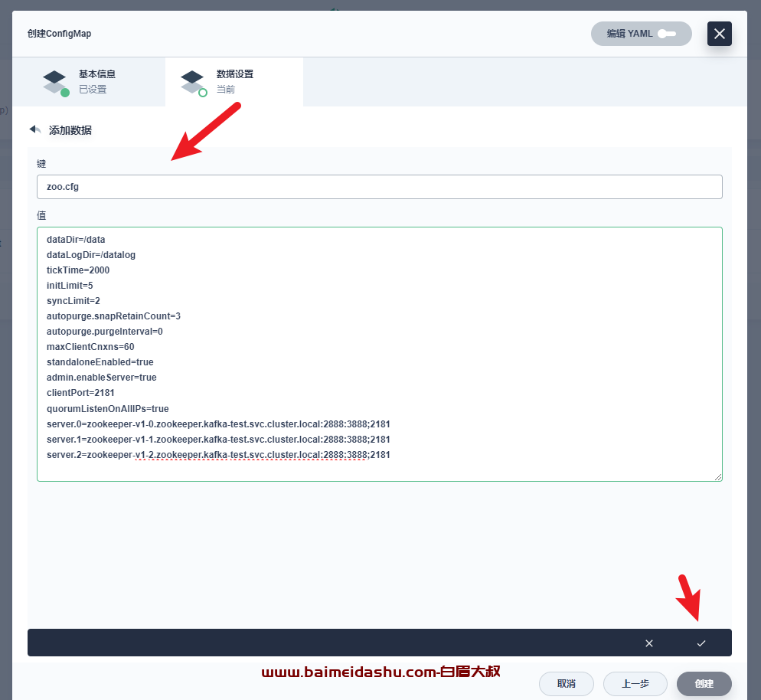Click the 取消 button
The height and width of the screenshot is (700, 761).
566,683
